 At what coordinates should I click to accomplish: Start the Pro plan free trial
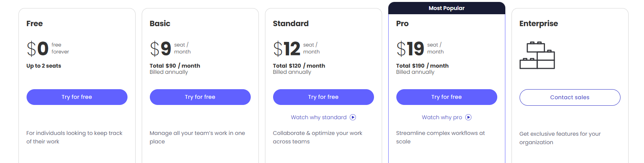click(x=447, y=97)
